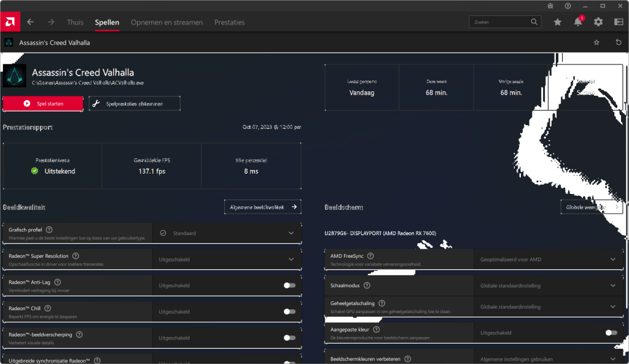Click help icon beside AMD FreeSync
This screenshot has width=629, height=364.
(x=370, y=255)
